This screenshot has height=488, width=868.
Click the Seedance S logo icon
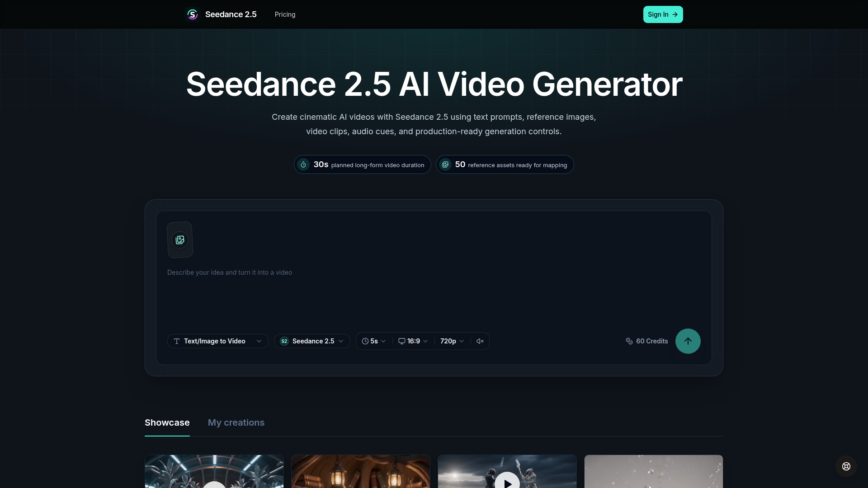click(193, 14)
